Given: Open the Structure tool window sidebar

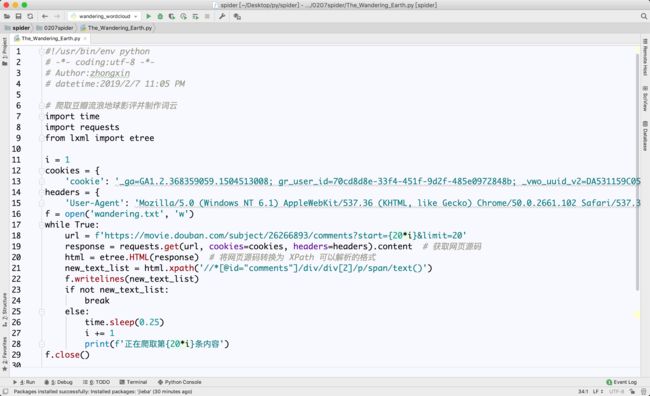Looking at the screenshot, I should pyautogui.click(x=5, y=309).
